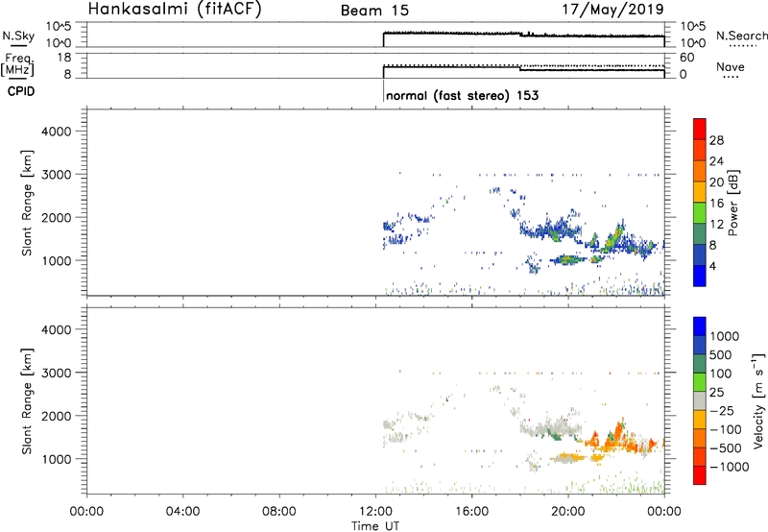
Task: Click the gray swatch of the Velocity colorbar
Action: tap(700, 401)
